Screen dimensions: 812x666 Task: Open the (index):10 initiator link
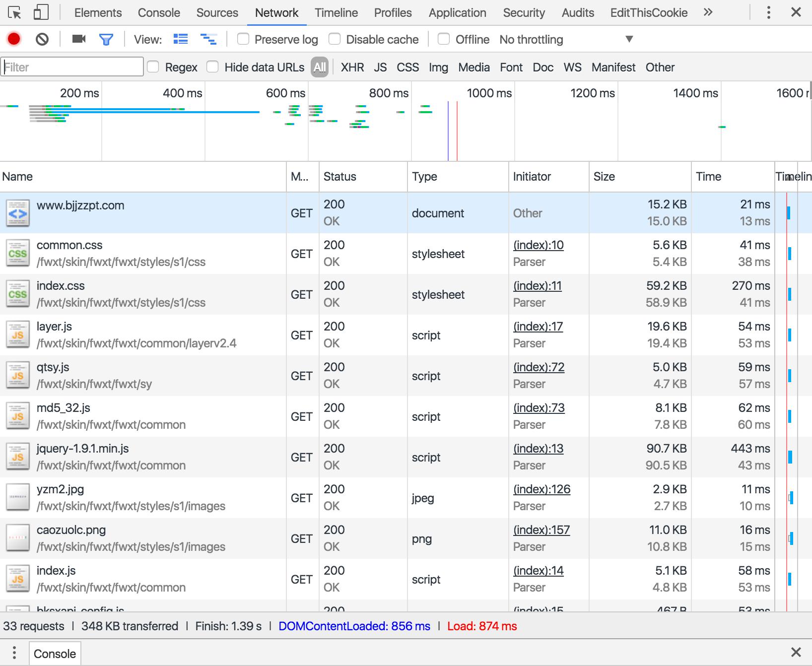pyautogui.click(x=538, y=245)
